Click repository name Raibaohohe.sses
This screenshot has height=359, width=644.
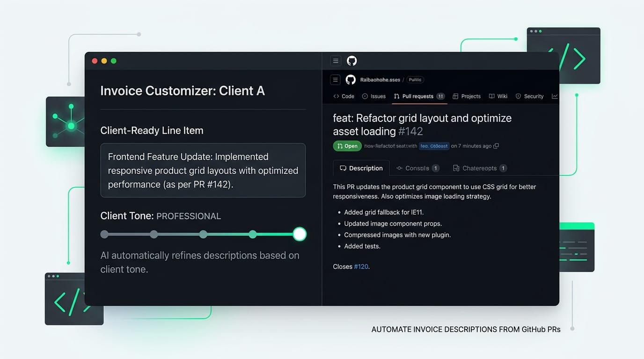(x=380, y=79)
